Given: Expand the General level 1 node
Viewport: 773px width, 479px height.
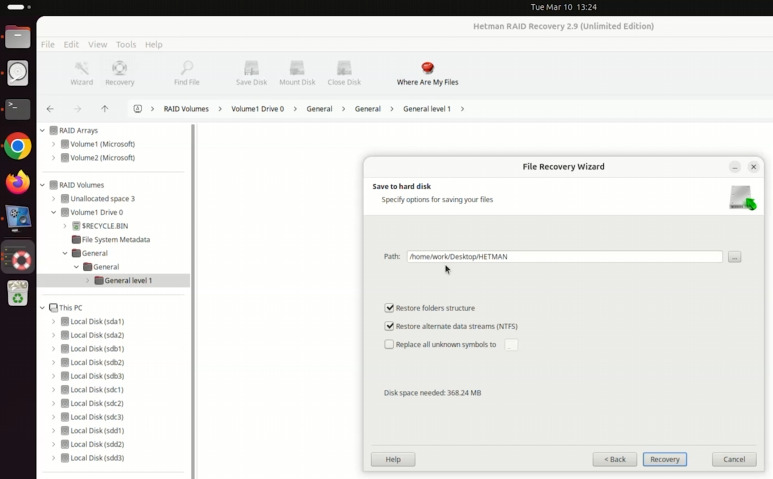Looking at the screenshot, I should [88, 280].
